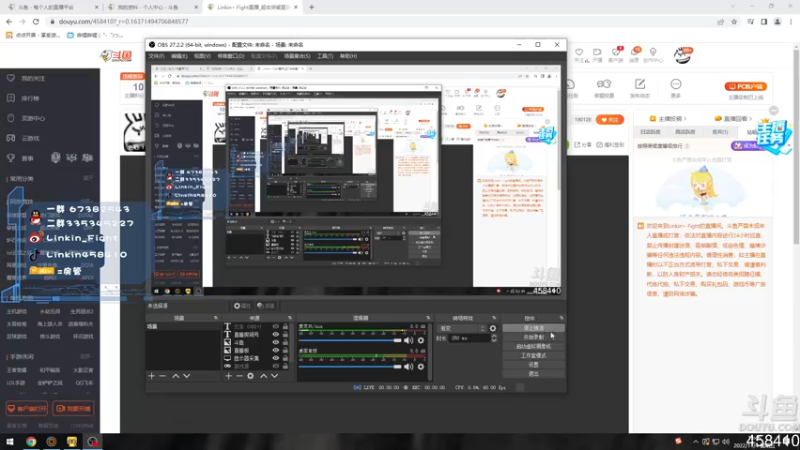The image size is (800, 450).
Task: Reload the Douyu page
Action: pyautogui.click(x=36, y=21)
